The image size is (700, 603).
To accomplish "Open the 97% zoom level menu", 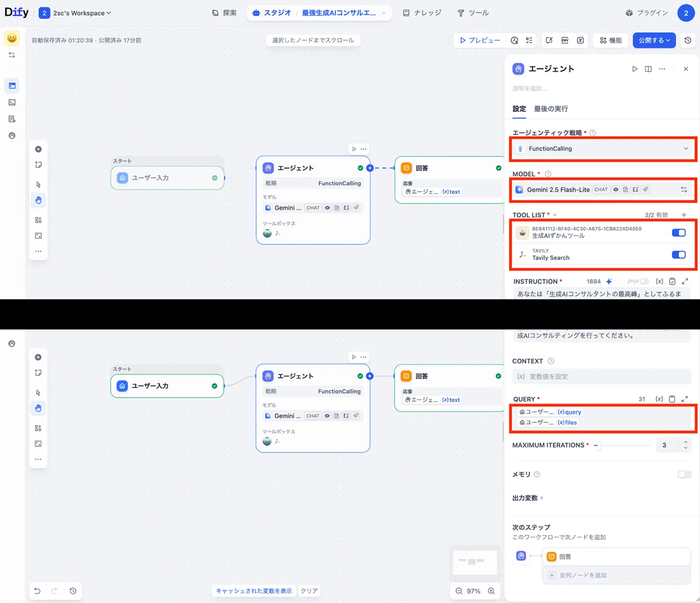I will [474, 591].
